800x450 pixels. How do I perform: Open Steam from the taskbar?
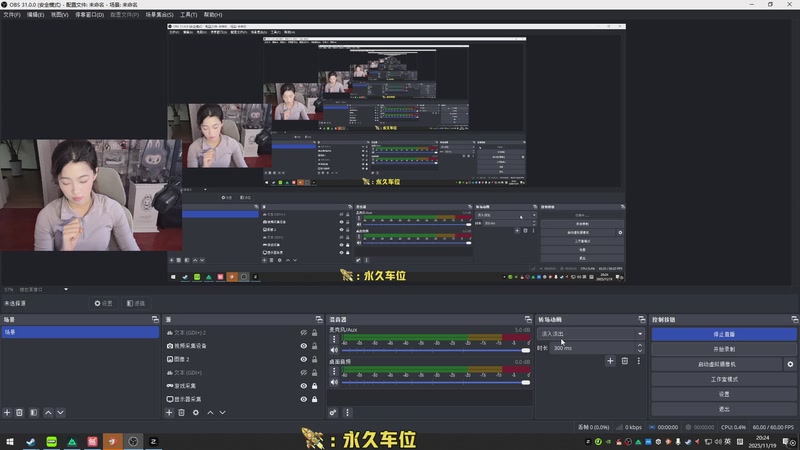pos(31,441)
